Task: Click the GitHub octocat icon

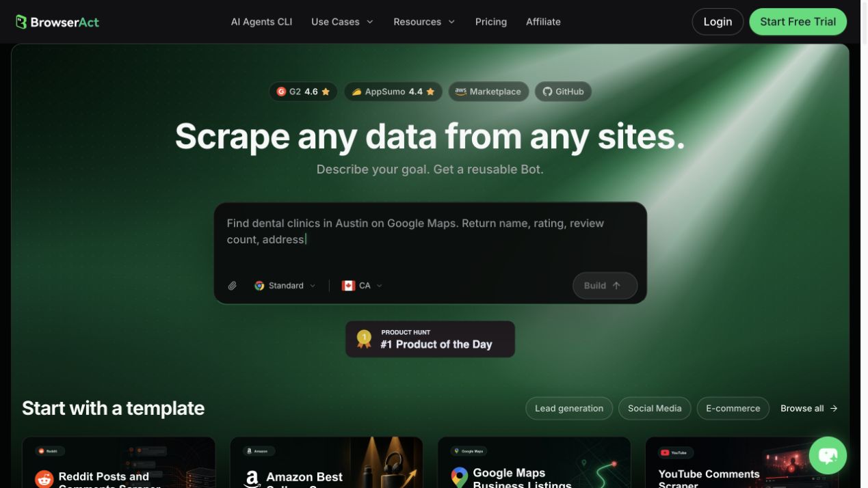Action: click(547, 92)
